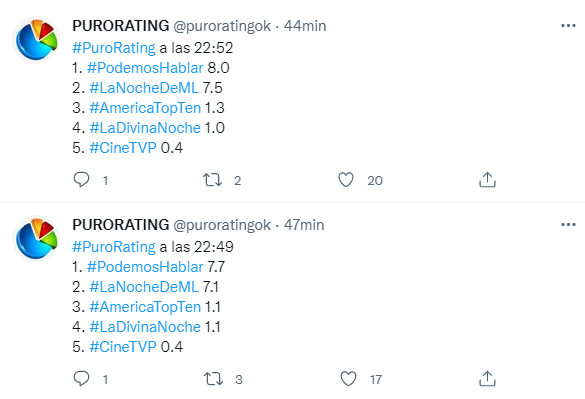The image size is (585, 399).
Task: Reply to the 22:49 rating tweet
Action: tap(81, 378)
